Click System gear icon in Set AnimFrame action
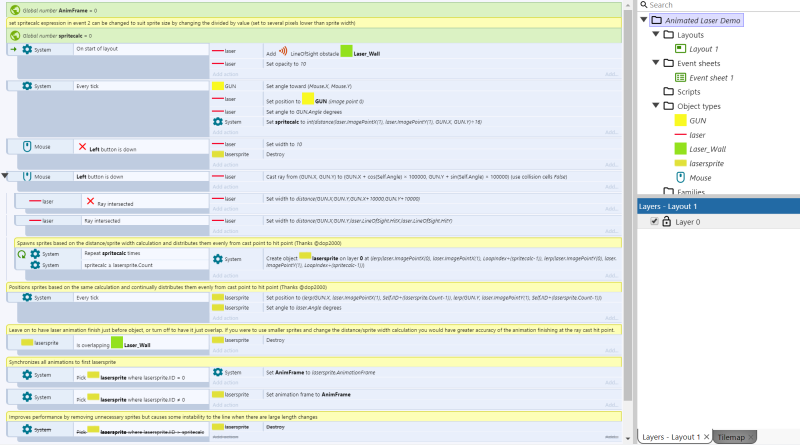The height and width of the screenshot is (446, 800). (218, 372)
